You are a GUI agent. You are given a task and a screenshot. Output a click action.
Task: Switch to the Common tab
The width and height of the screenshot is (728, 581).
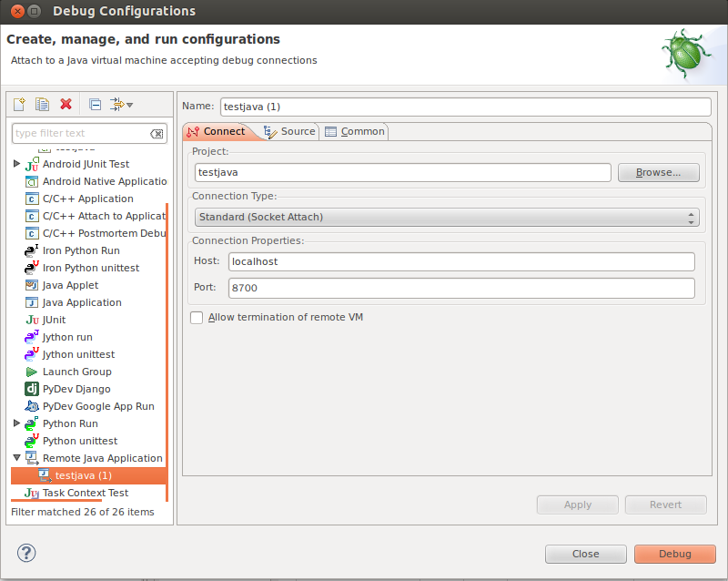(355, 131)
